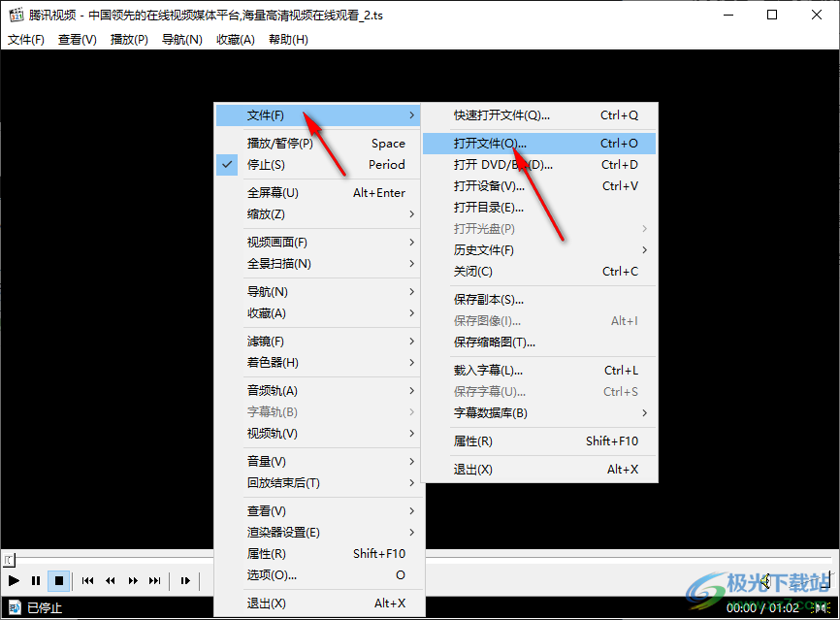Viewport: 840px width, 620px height.
Task: Expand the 历史文件(F) submenu
Action: coord(539,250)
